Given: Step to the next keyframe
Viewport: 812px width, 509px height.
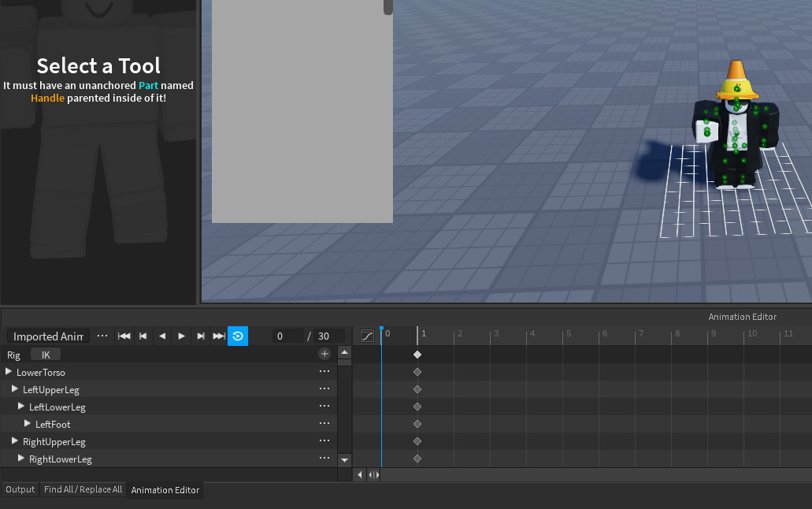Looking at the screenshot, I should coord(200,336).
